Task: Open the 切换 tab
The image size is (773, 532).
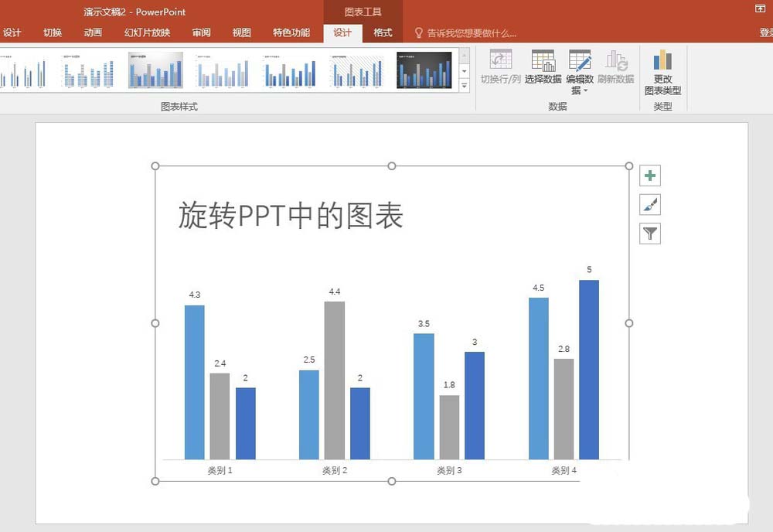Action: click(53, 33)
